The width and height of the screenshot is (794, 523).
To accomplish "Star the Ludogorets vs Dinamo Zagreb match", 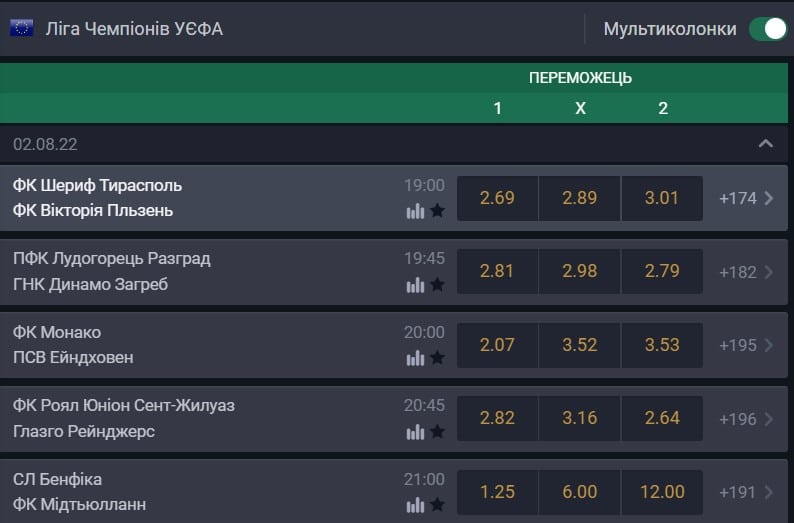I will 437,285.
